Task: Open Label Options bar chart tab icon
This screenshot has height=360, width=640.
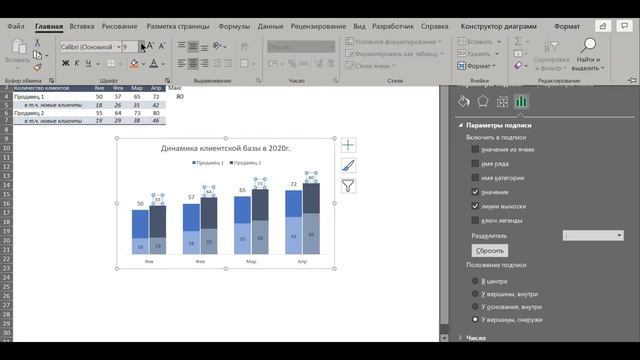Action: [521, 101]
